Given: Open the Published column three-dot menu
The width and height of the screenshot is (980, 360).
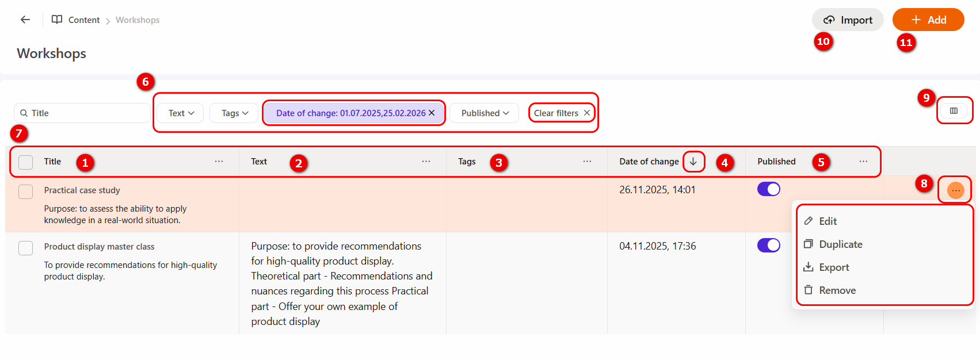Looking at the screenshot, I should [x=863, y=162].
